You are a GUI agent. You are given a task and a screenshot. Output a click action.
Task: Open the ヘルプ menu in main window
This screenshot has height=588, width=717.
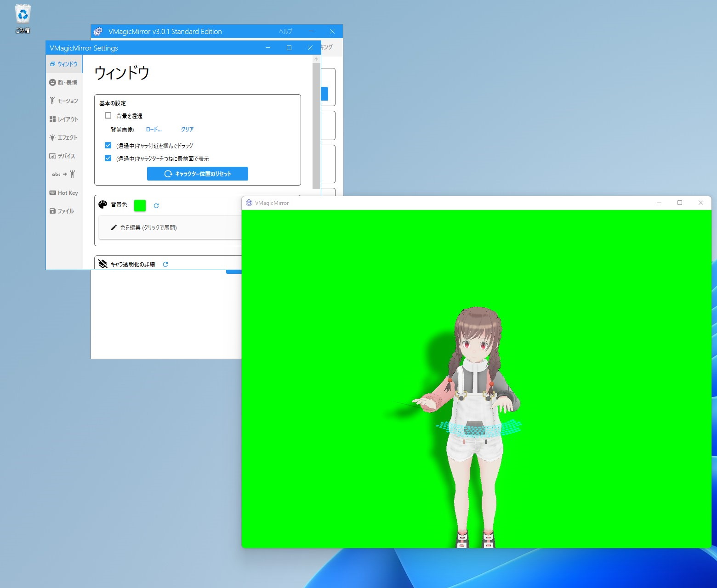pos(285,31)
